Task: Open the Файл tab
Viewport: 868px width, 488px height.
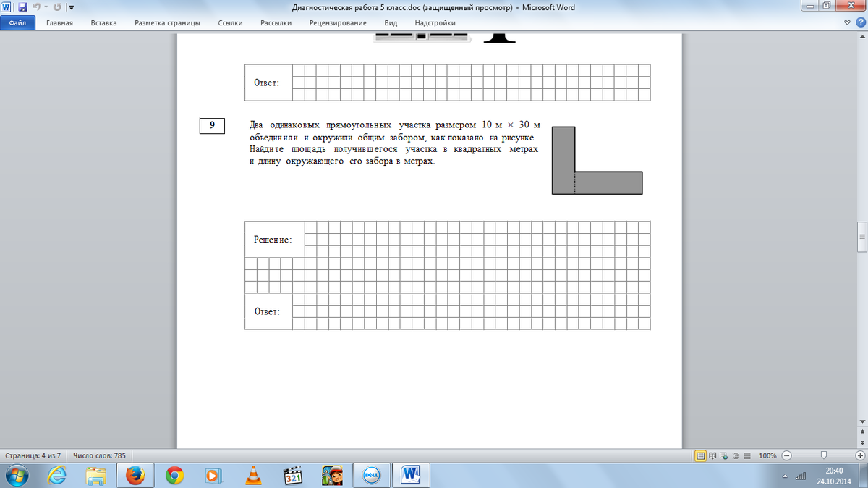Action: click(17, 23)
